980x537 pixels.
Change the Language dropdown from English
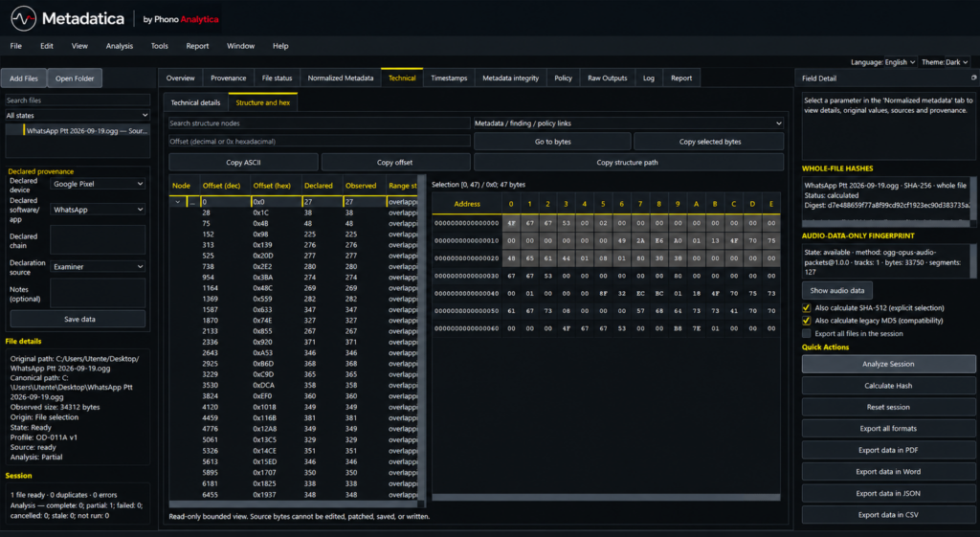tap(900, 62)
